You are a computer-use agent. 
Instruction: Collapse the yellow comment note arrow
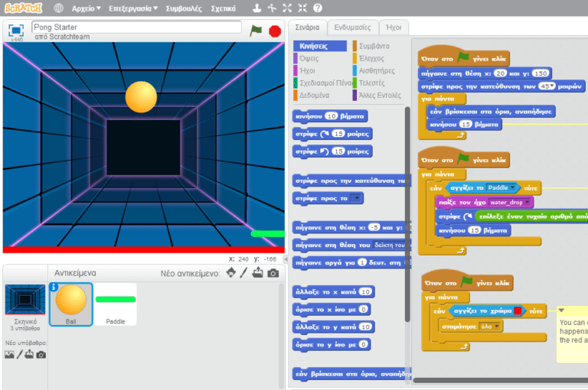[x=561, y=310]
